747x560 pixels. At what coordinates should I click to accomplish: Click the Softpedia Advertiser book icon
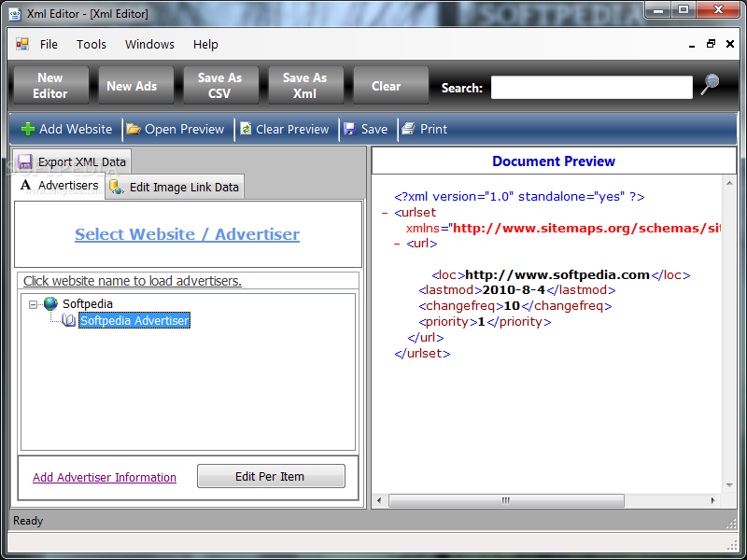68,320
